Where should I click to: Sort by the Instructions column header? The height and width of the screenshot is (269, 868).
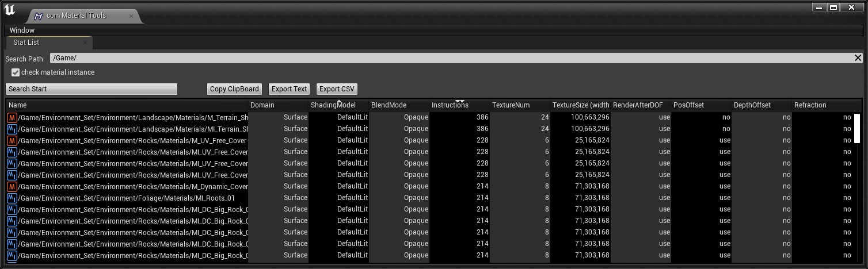pos(450,105)
